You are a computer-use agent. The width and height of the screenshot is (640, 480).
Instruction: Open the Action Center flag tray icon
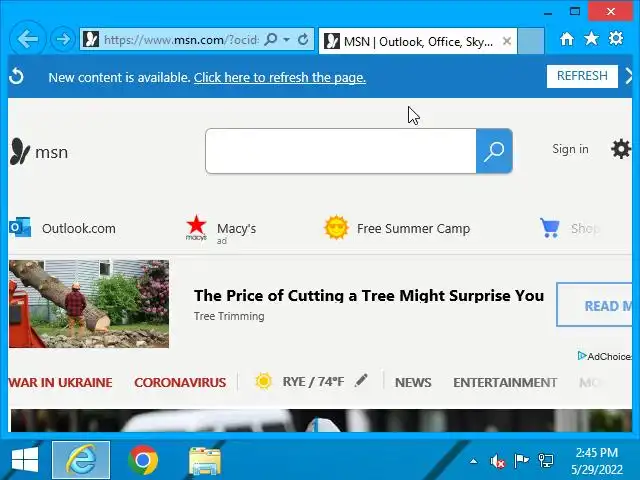(521, 461)
